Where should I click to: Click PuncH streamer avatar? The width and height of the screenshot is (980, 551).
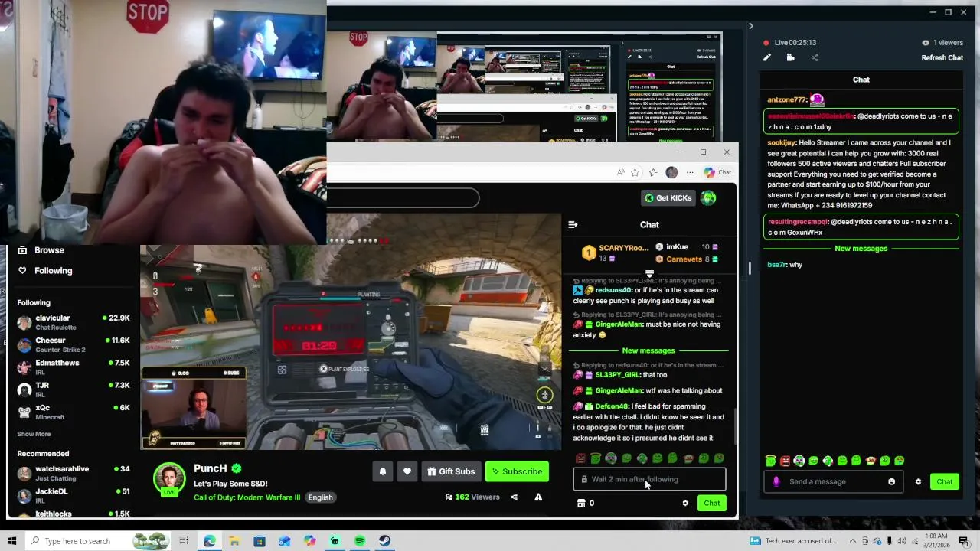tap(169, 480)
